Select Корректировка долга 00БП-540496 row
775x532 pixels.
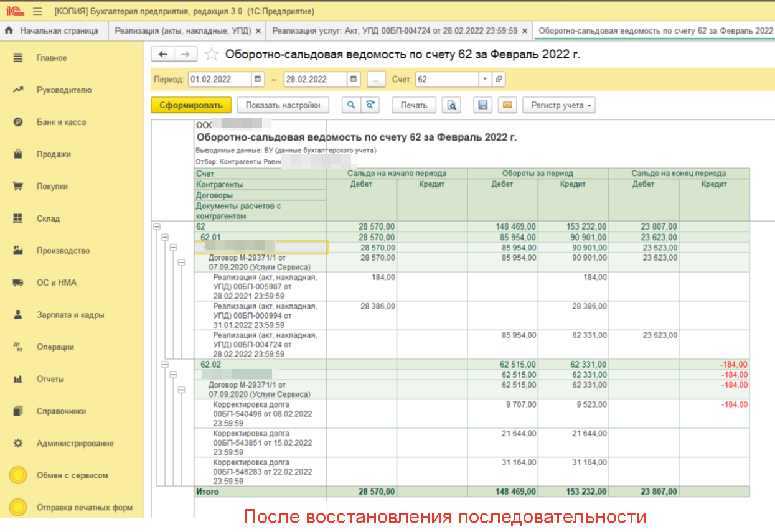click(x=473, y=414)
